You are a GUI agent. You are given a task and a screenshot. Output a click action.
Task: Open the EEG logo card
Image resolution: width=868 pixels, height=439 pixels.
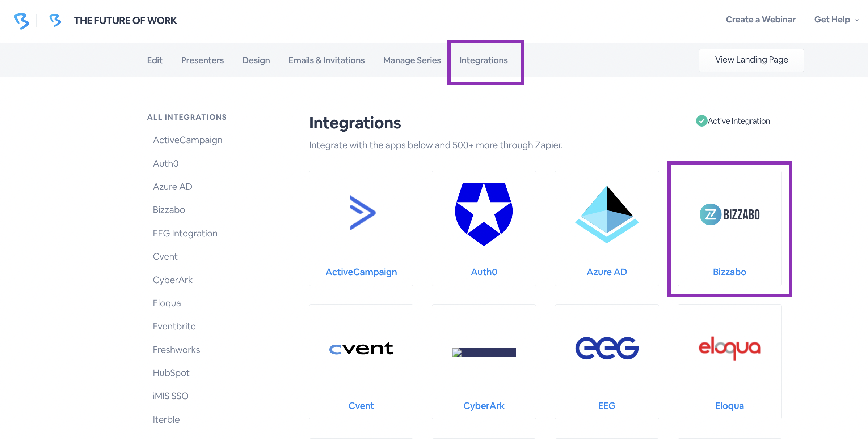607,348
